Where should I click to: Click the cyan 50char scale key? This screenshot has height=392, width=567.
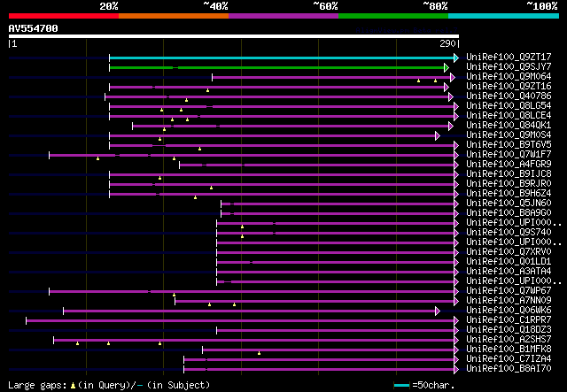coord(401,386)
